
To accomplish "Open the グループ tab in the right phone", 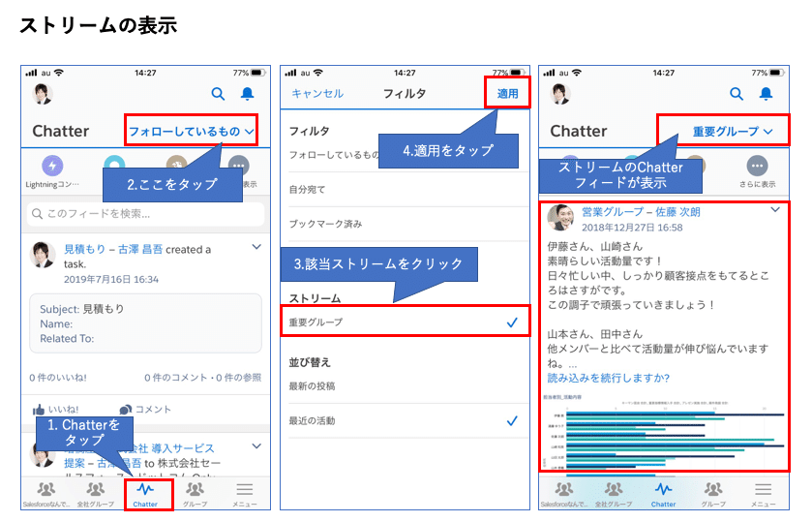I will click(713, 495).
